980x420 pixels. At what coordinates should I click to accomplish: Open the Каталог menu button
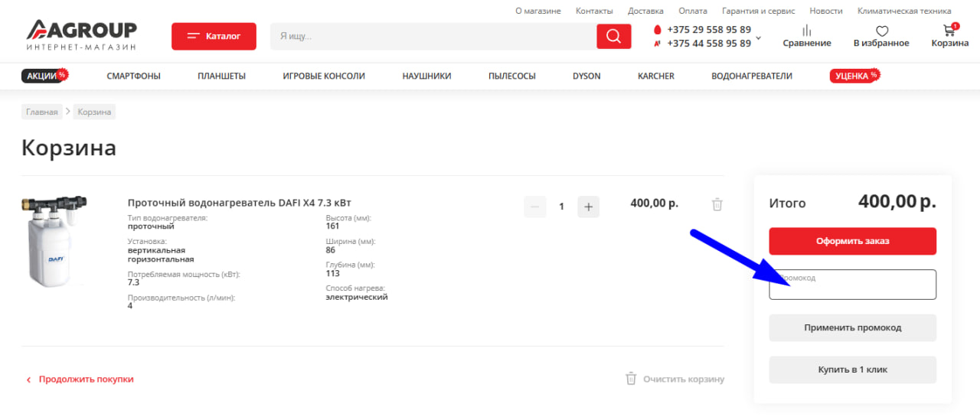point(214,36)
